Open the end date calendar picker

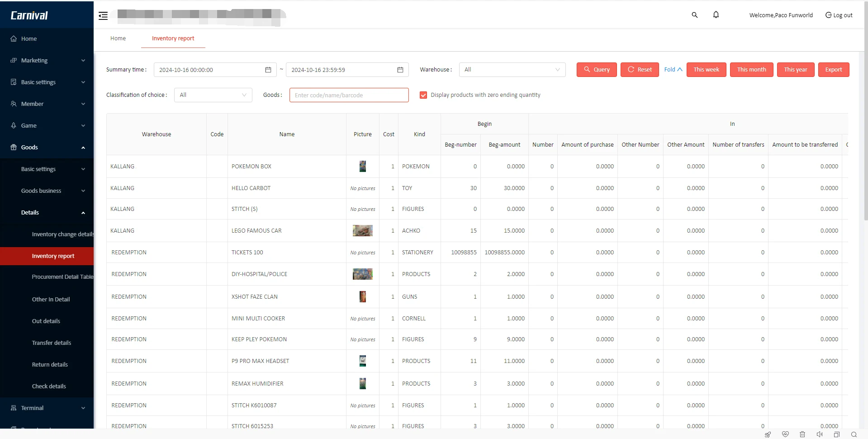[x=400, y=70]
